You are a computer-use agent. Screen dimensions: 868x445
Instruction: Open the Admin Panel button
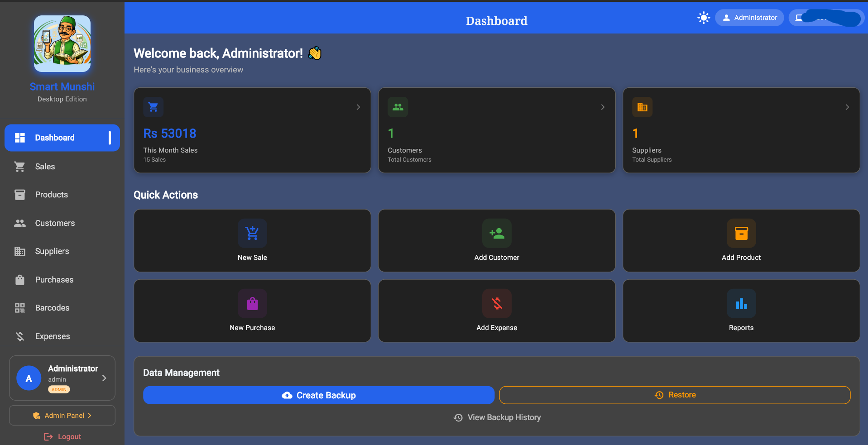62,416
